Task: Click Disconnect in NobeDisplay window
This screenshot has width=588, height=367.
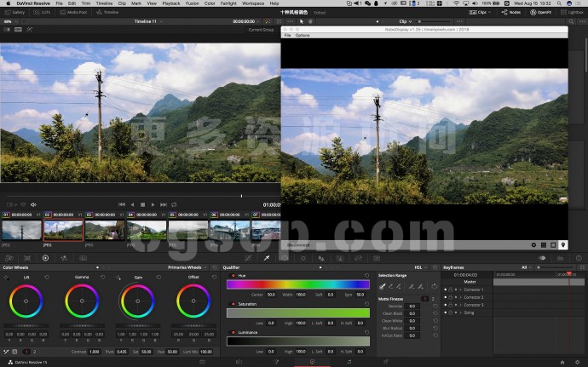Action: click(x=298, y=245)
